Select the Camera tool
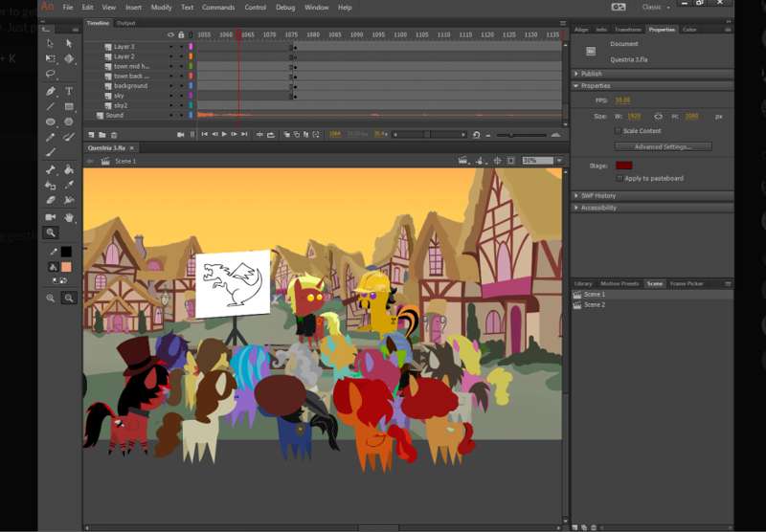766x532 pixels. point(51,217)
